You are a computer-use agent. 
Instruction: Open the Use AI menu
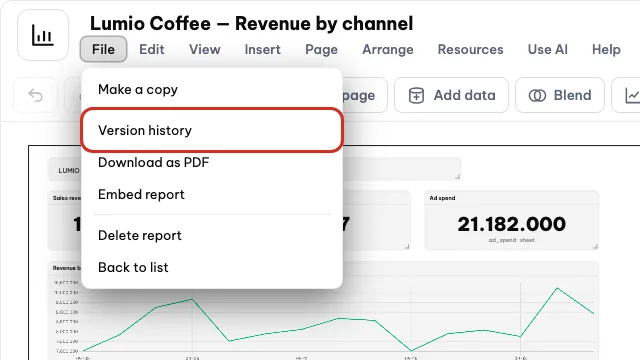coord(547,49)
